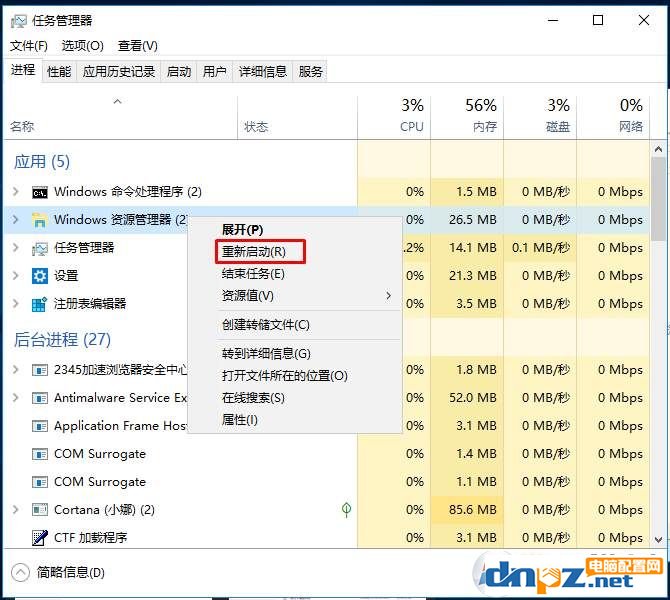670x600 pixels.
Task: Choose 重新启动(R) in the context menu
Action: [295, 252]
